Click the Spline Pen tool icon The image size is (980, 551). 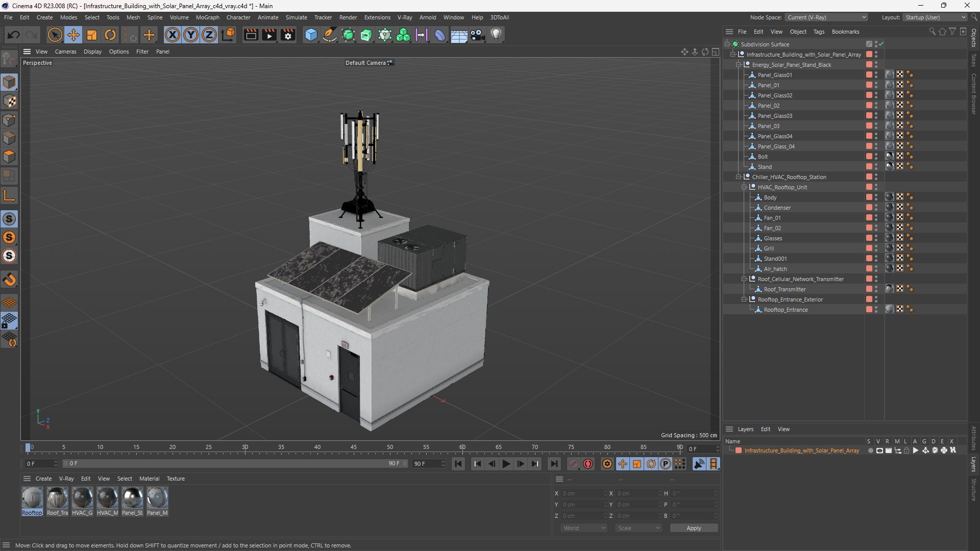pyautogui.click(x=330, y=35)
